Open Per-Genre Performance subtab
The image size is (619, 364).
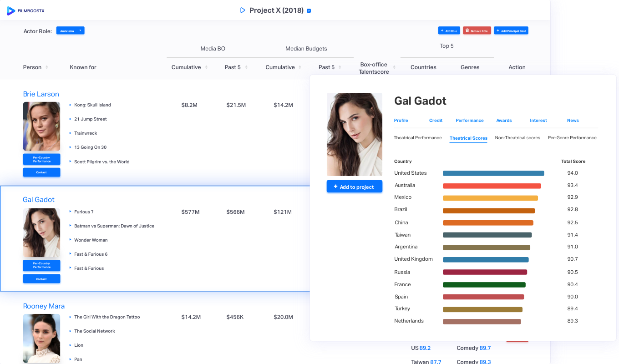point(572,138)
